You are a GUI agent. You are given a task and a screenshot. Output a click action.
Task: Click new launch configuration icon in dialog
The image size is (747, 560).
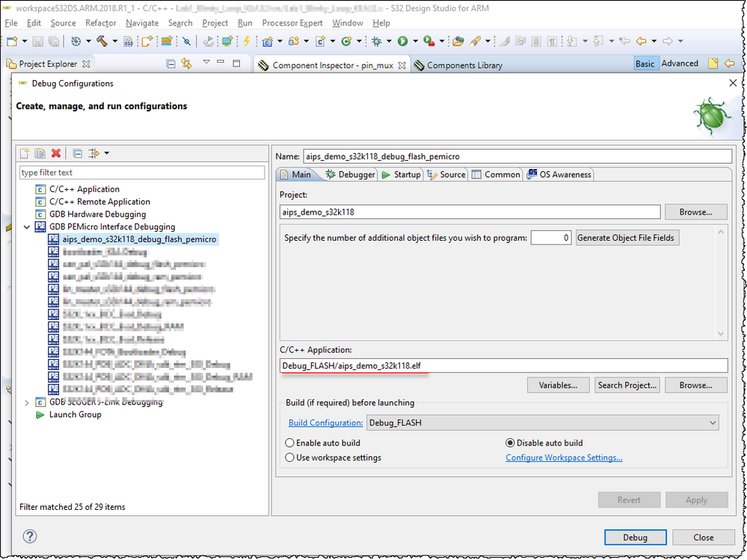click(24, 153)
